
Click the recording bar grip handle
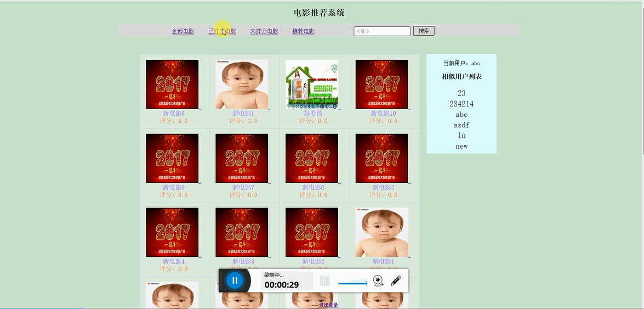click(x=324, y=280)
